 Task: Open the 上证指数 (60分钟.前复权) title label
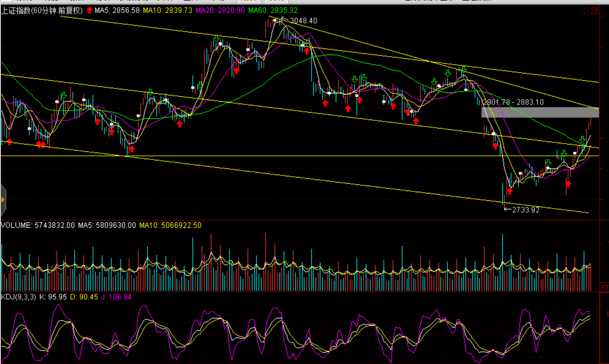[42, 10]
